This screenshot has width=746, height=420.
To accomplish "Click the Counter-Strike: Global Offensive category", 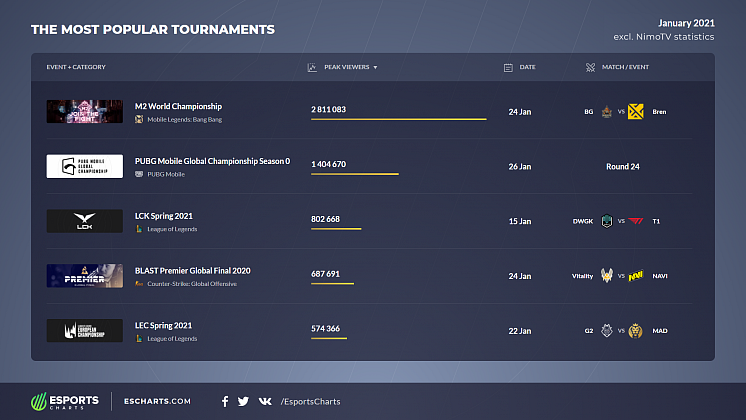I will [192, 284].
